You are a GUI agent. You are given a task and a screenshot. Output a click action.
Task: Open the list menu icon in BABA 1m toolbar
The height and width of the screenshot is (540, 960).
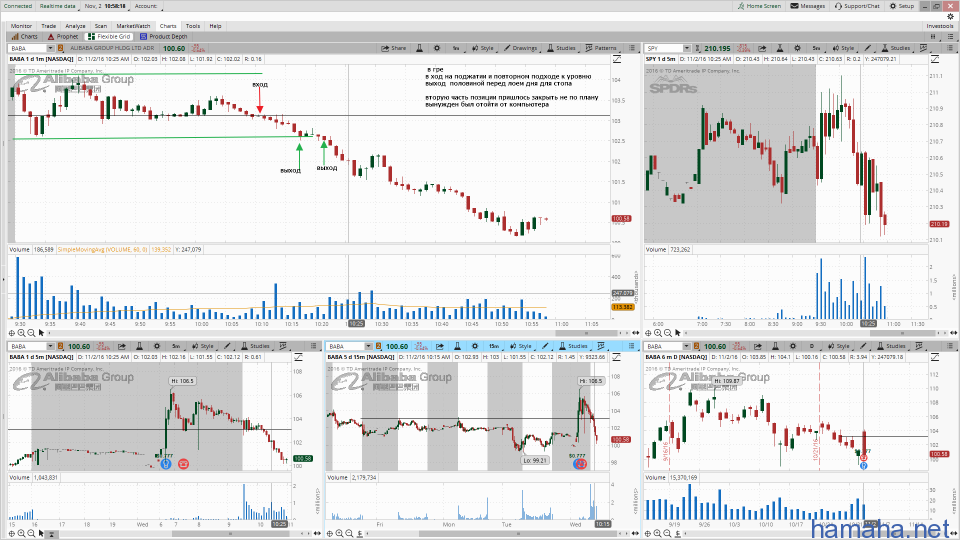coord(632,48)
